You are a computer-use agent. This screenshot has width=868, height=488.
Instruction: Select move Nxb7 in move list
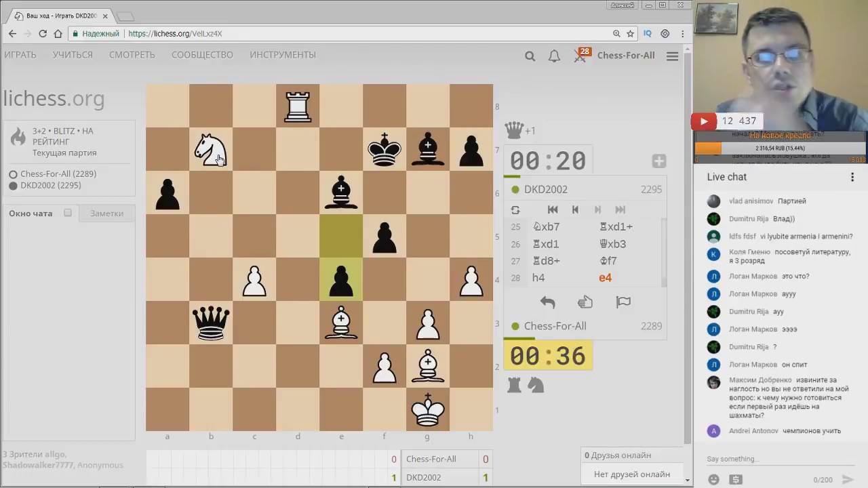pos(546,227)
